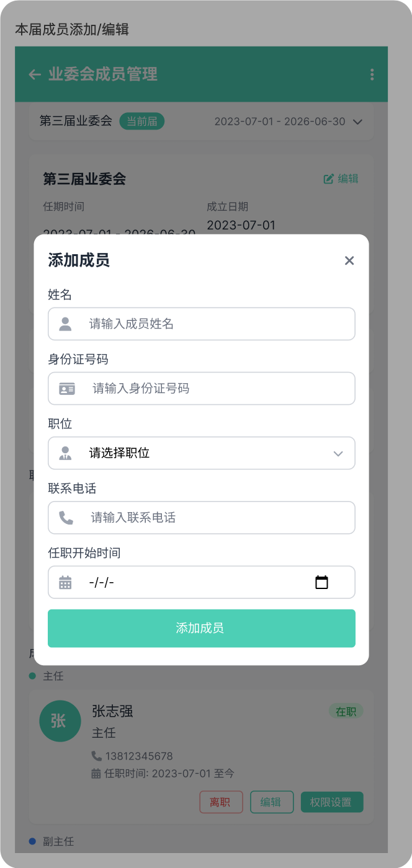Image resolution: width=412 pixels, height=868 pixels.
Task: Expand the 请选择职位 dropdown
Action: point(201,453)
